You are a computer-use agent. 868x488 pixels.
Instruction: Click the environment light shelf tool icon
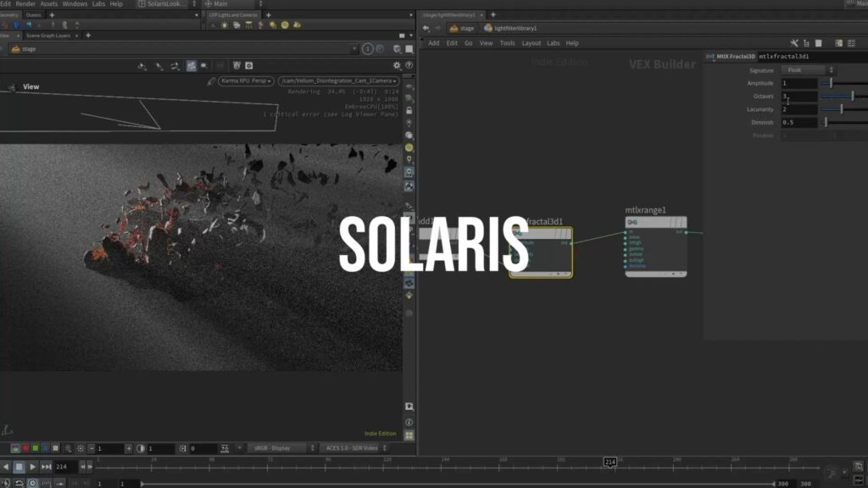[x=285, y=25]
